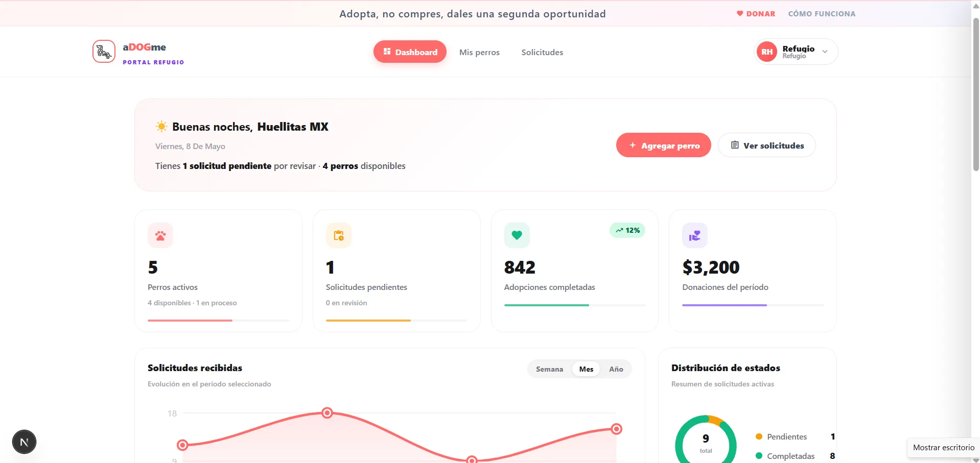Click the Ver solicitudes button
Viewport: 980px width, 463px height.
click(x=766, y=145)
